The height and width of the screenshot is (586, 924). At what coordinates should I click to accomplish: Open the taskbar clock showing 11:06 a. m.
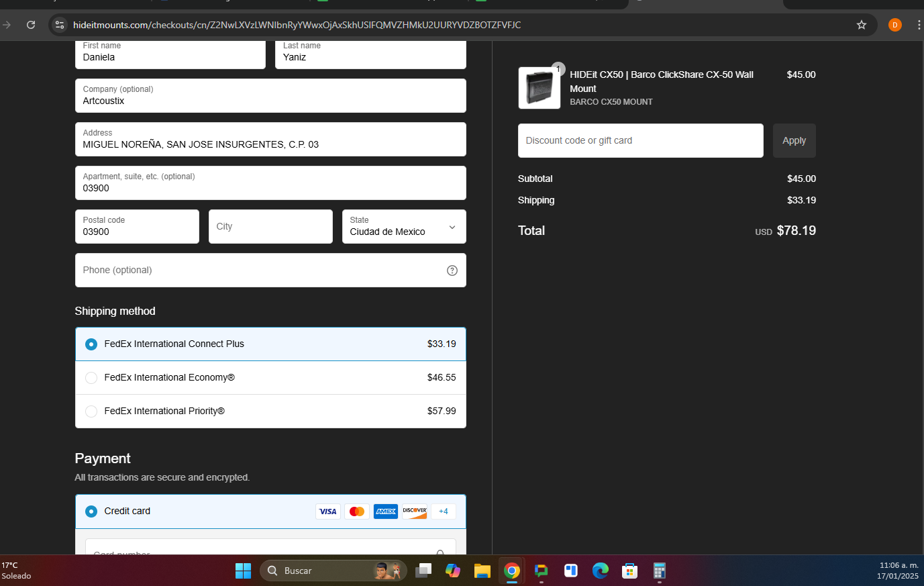(x=899, y=571)
